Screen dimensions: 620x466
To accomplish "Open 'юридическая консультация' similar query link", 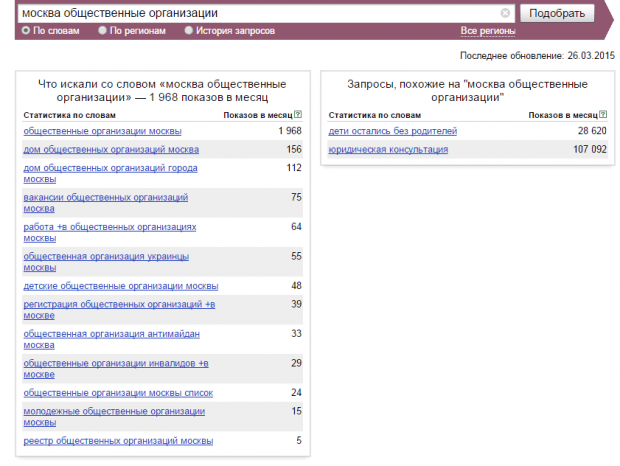I will tap(388, 149).
